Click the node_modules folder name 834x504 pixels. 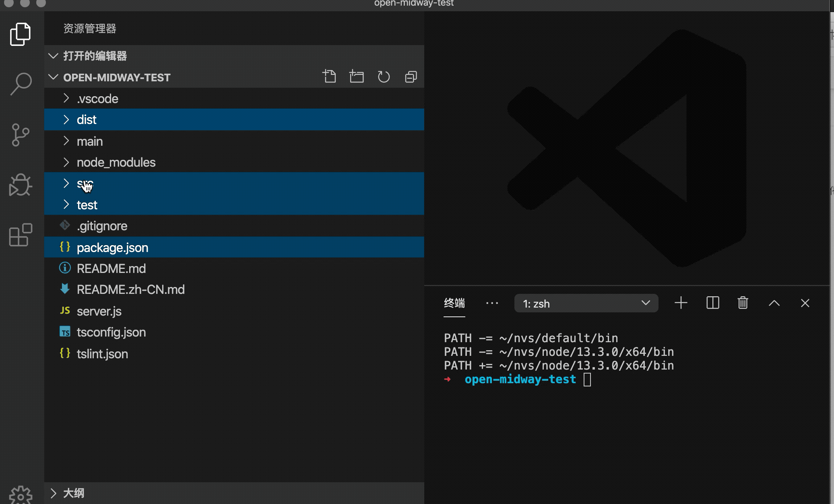pos(116,162)
